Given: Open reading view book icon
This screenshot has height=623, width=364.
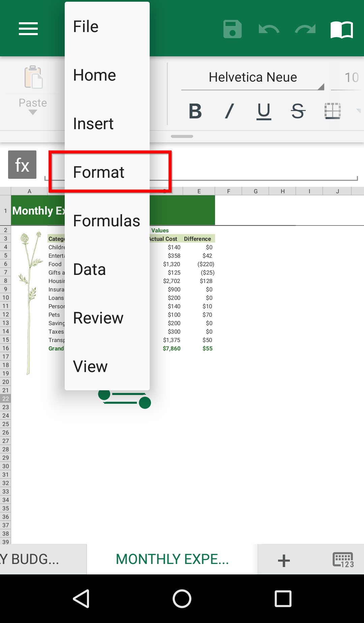Looking at the screenshot, I should [342, 29].
